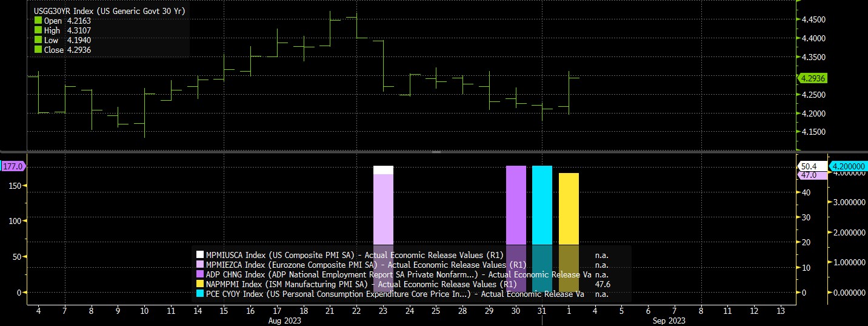Click the cyan 4.200000 axis value tag

[848, 166]
